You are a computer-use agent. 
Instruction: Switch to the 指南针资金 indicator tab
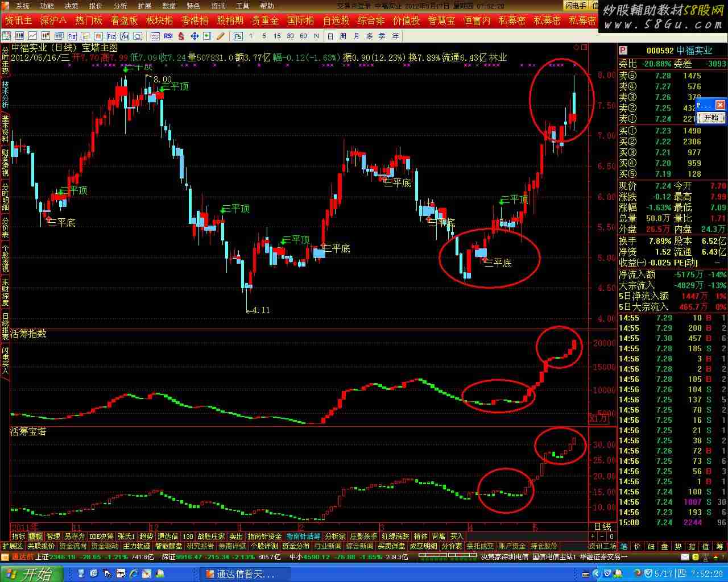[264, 536]
